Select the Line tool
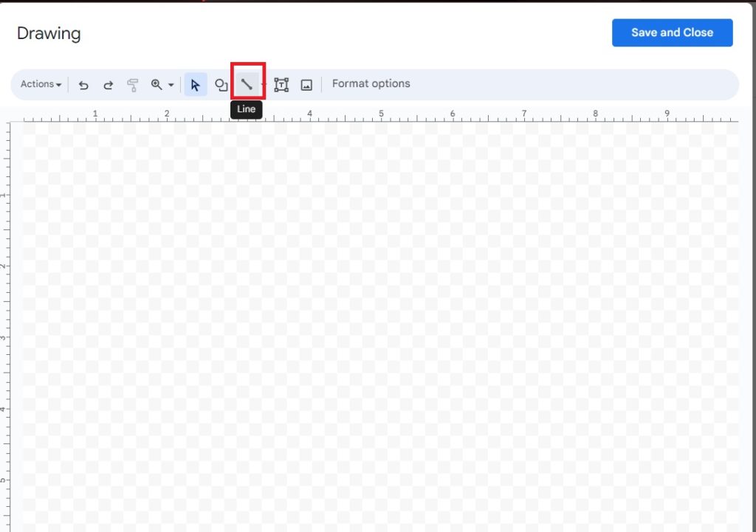 coord(247,84)
